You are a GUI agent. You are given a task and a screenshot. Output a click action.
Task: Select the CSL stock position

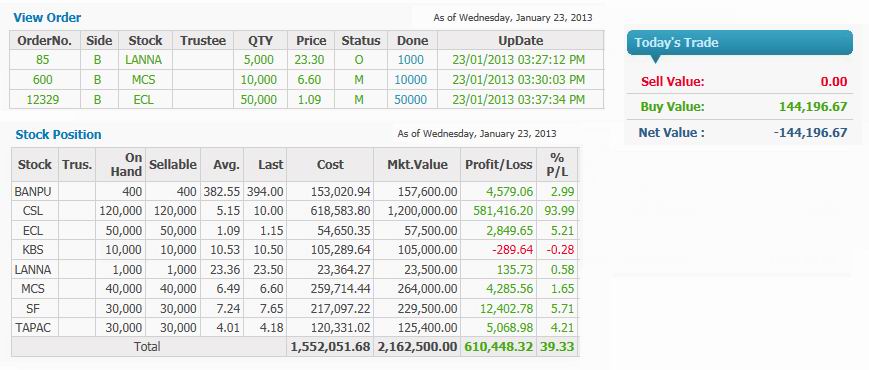(x=294, y=211)
